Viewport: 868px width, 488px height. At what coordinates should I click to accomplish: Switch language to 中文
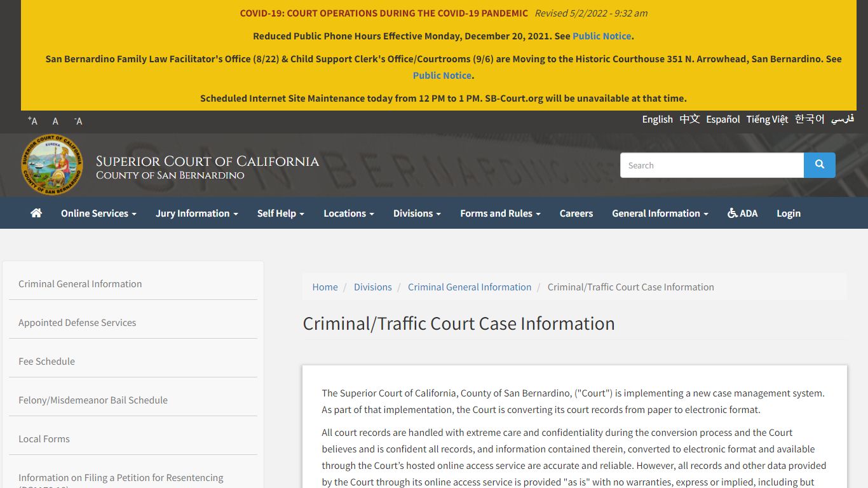point(689,119)
